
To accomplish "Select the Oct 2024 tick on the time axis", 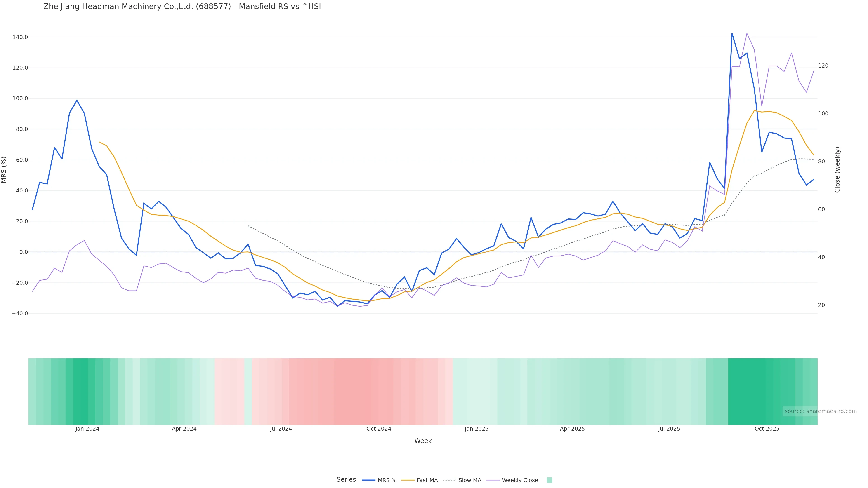I will coord(379,429).
